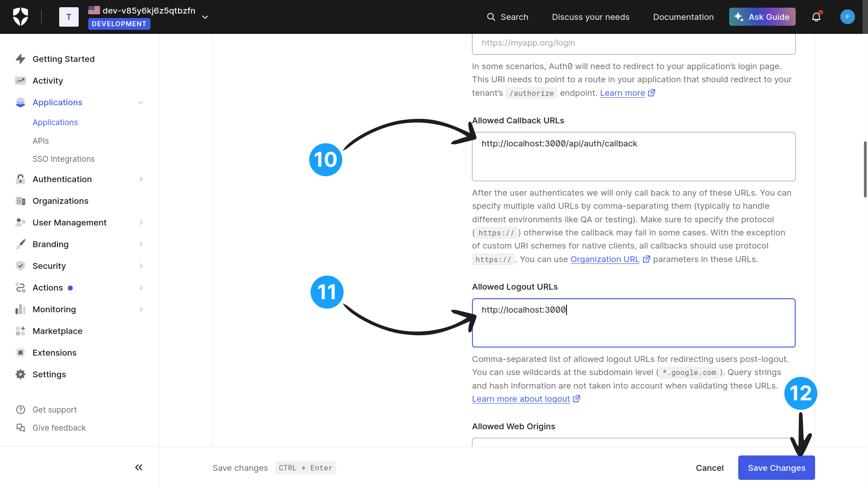Screen dimensions: 868x488
Task: Expand the Security chevron
Action: (141, 266)
